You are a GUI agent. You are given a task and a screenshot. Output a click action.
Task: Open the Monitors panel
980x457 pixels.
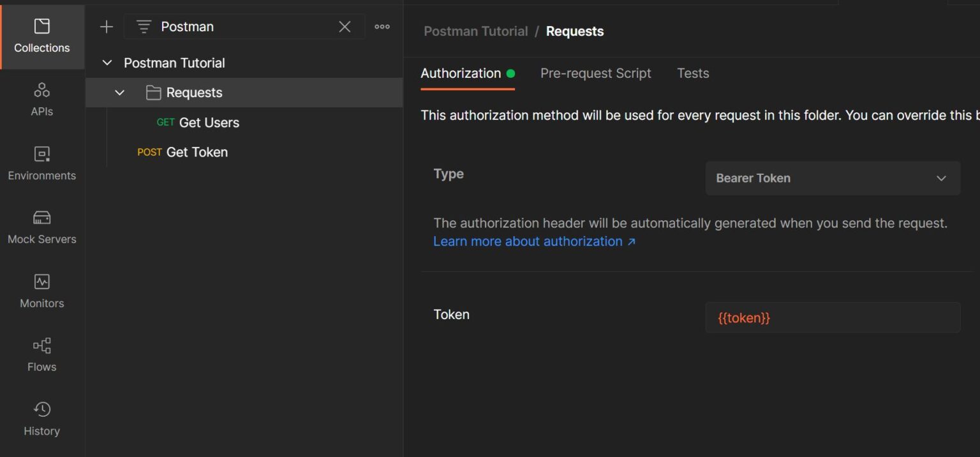pyautogui.click(x=41, y=290)
